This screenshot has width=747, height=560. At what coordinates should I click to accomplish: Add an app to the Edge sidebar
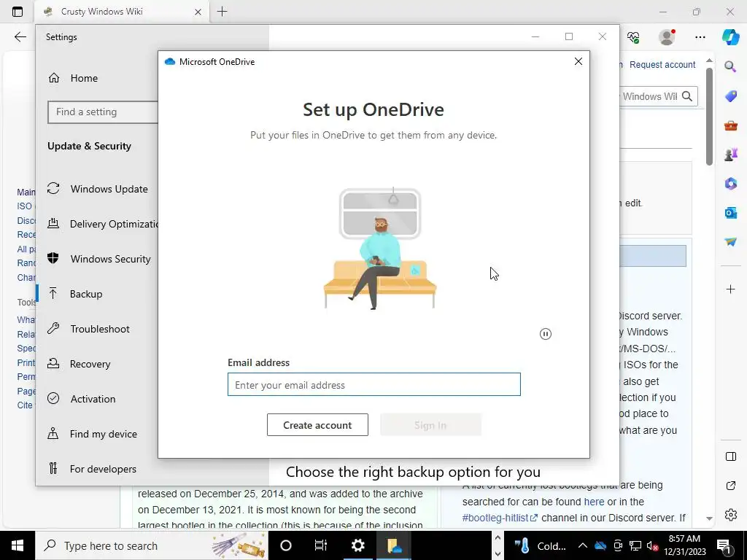tap(730, 289)
